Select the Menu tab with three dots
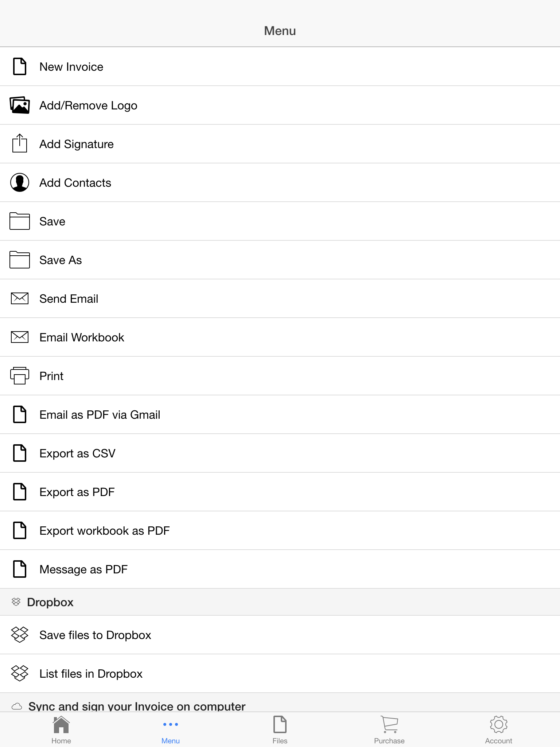Image resolution: width=560 pixels, height=747 pixels. [171, 730]
